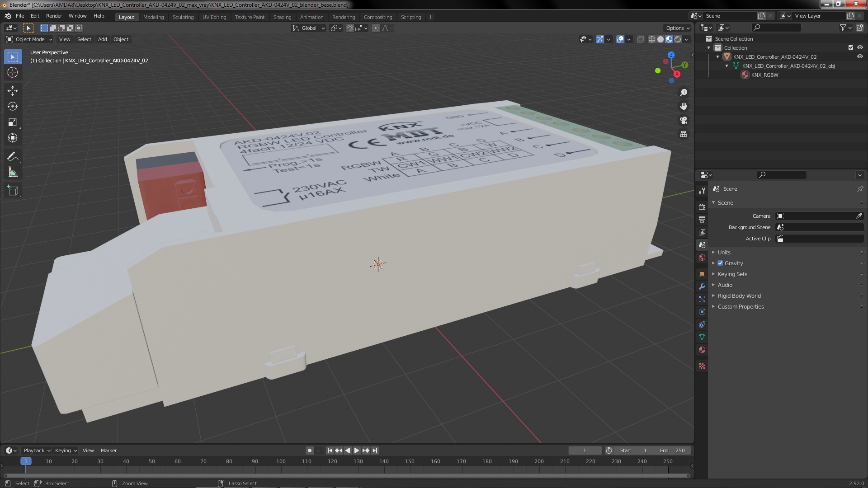The height and width of the screenshot is (488, 868).
Task: Toggle camera view icon in viewport
Action: point(684,120)
